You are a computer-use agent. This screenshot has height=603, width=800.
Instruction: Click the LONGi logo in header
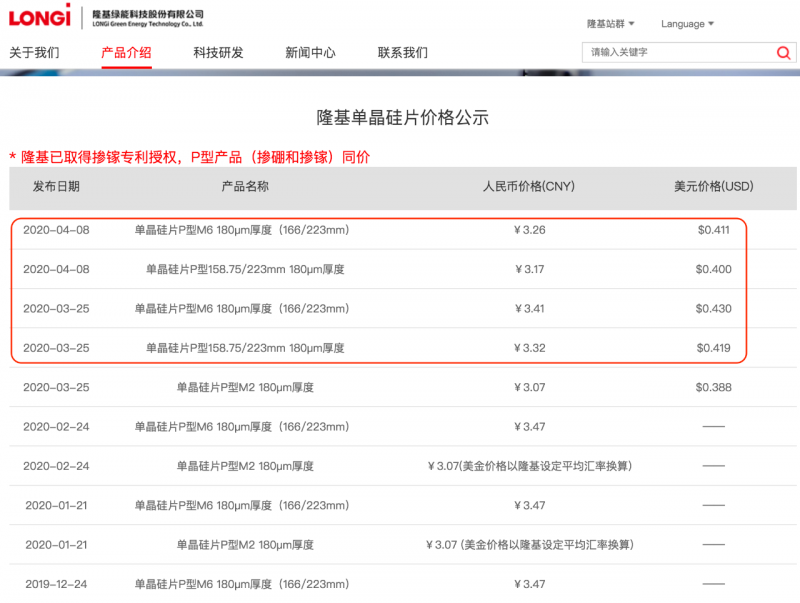41,17
